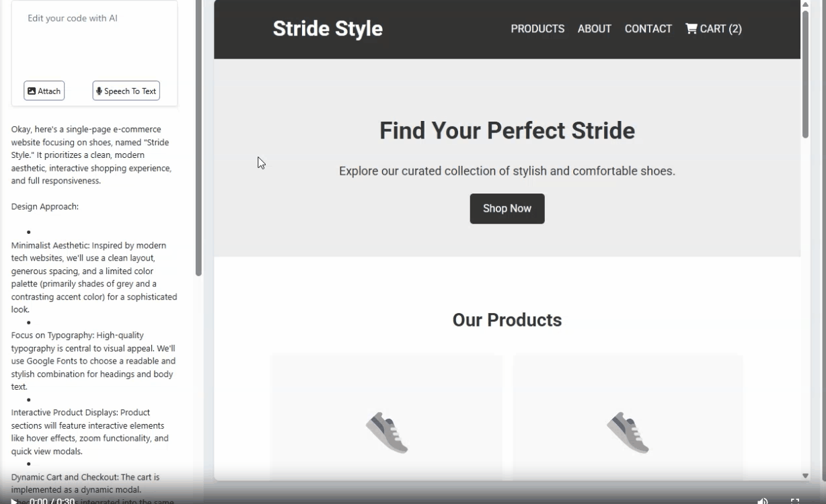Click the preview scrollbar down arrow
Image resolution: width=826 pixels, height=504 pixels.
tap(805, 475)
